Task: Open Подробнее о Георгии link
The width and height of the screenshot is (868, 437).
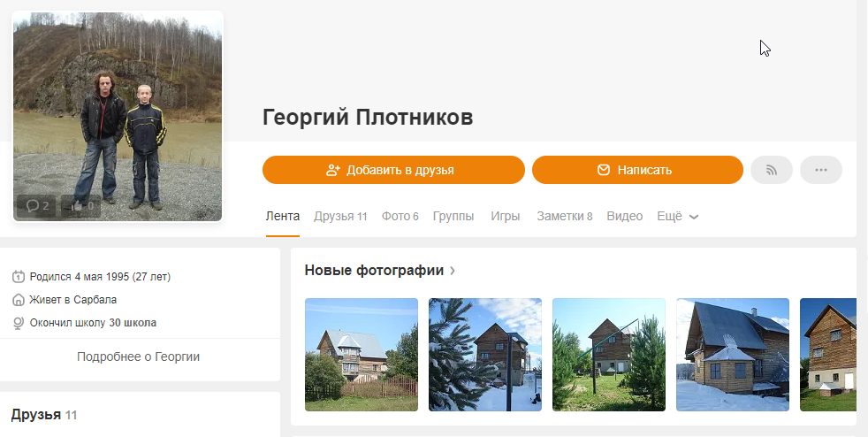Action: tap(139, 356)
